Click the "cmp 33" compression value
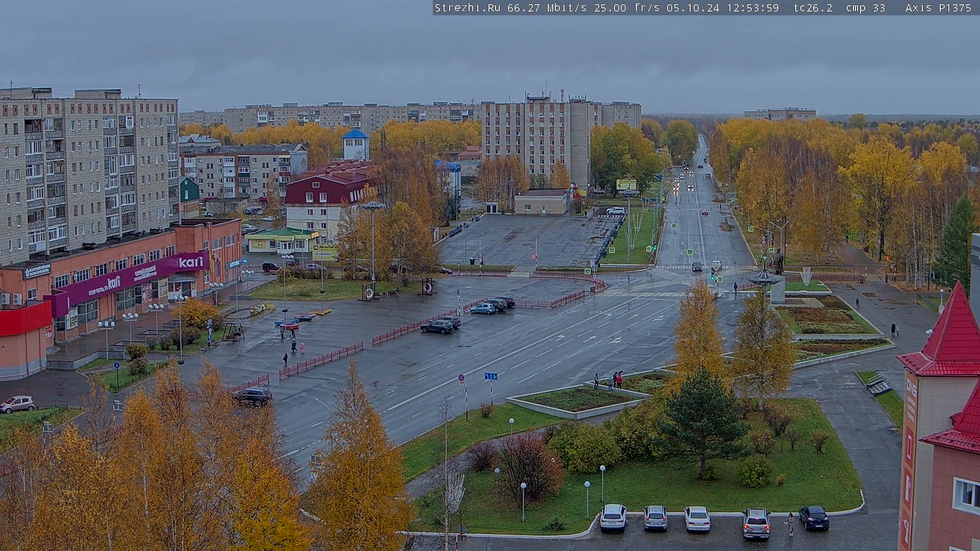Screen dimensions: 980x551 [x=866, y=8]
